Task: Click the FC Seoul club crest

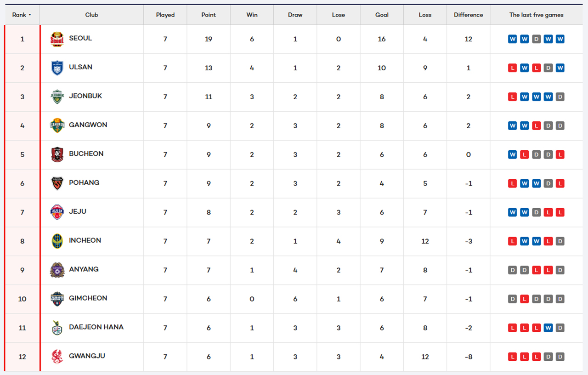Action: 57,39
